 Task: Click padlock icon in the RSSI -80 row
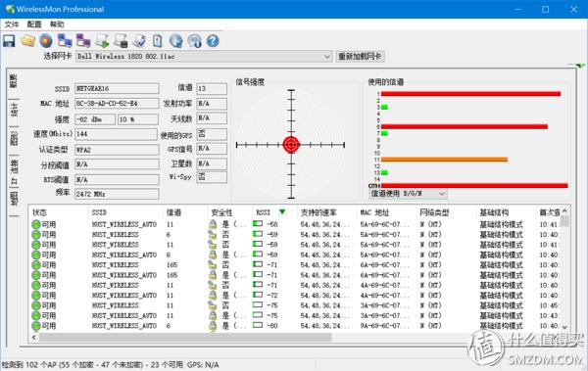213,326
